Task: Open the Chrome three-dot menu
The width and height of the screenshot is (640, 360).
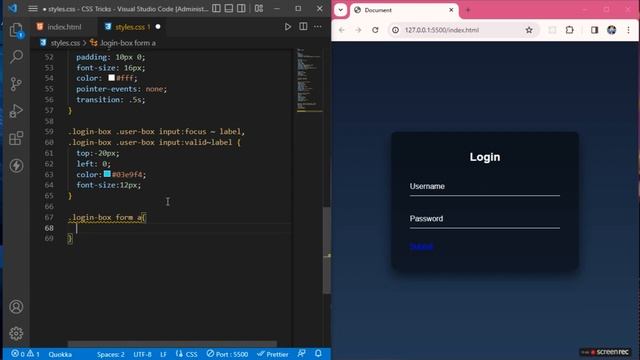Action: point(629,30)
